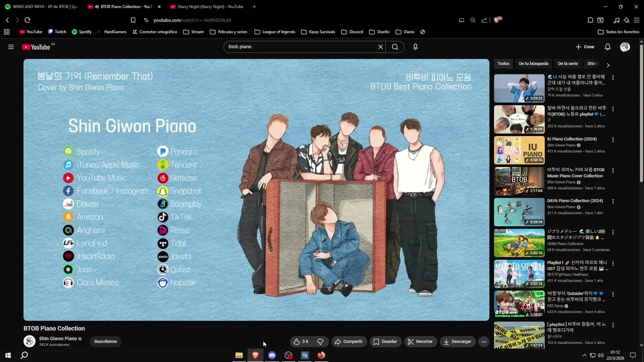Viewport: 644px width, 362px height.
Task: Click the Crear button
Action: [x=585, y=47]
